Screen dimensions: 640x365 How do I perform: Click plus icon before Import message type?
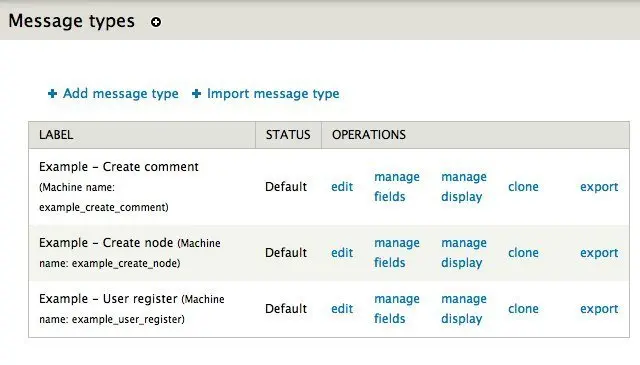coord(196,94)
